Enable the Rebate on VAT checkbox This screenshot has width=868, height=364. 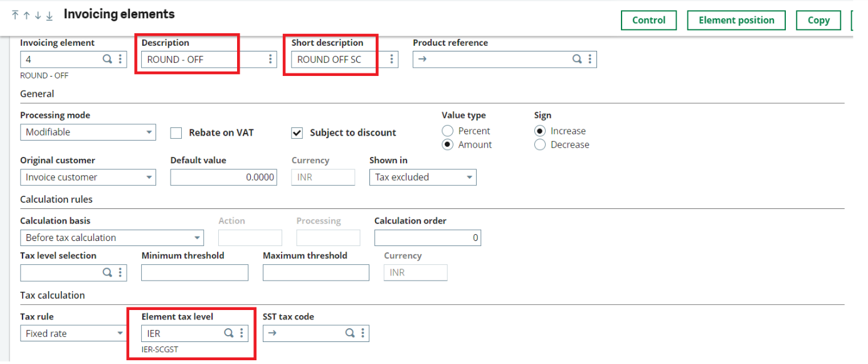177,133
